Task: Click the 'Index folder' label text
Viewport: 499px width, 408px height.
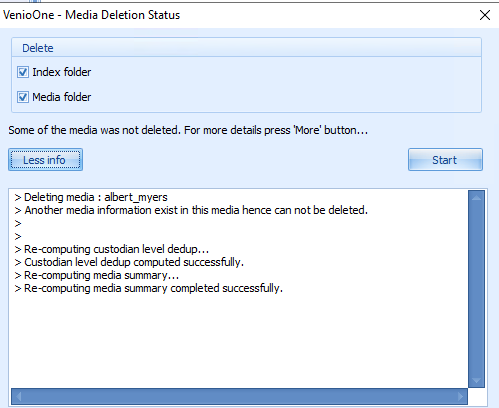Action: [62, 72]
